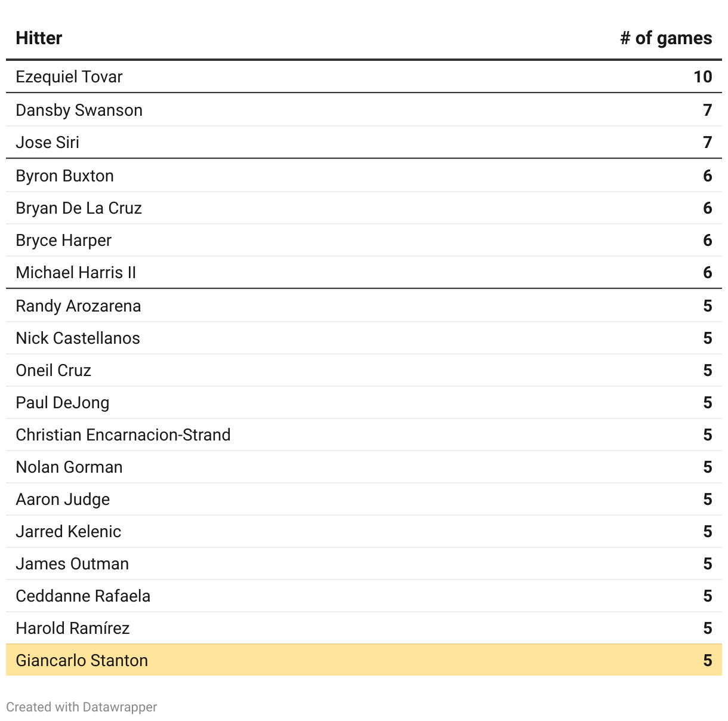Click the games value 10 for Tovar

click(703, 77)
